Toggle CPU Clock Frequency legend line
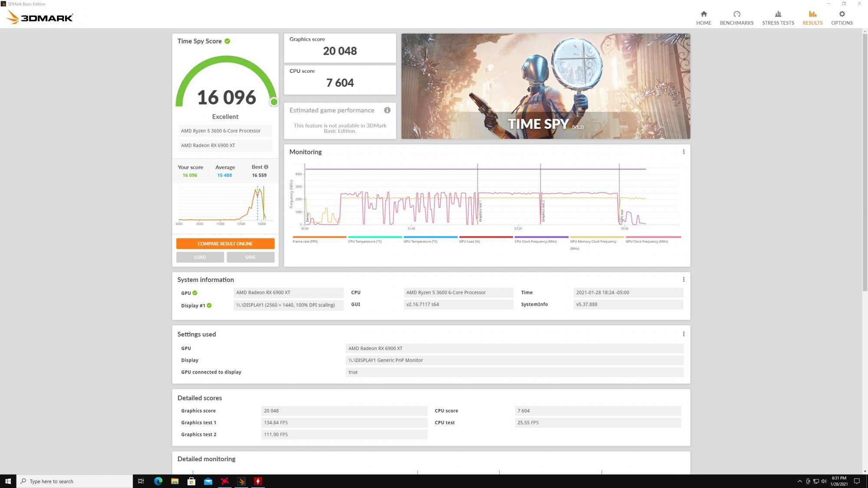The height and width of the screenshot is (488, 868). coord(542,237)
